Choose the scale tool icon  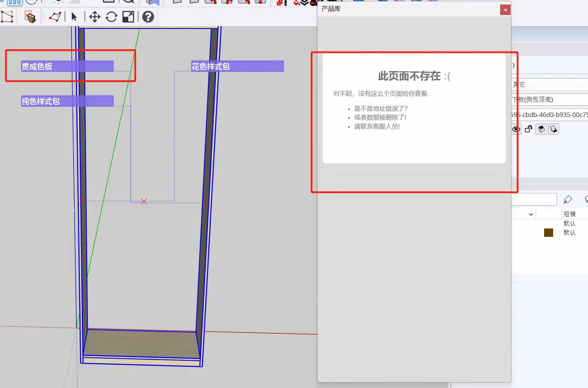point(128,17)
